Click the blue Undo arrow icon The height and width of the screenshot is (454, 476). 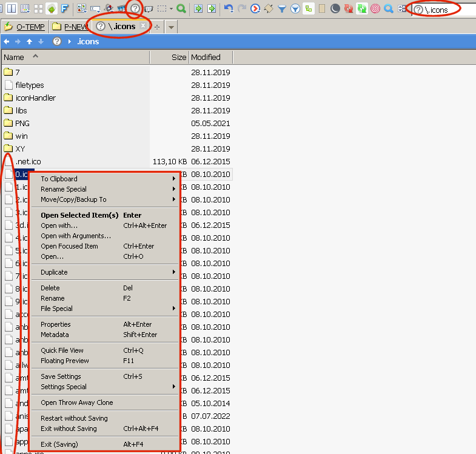coord(229,8)
